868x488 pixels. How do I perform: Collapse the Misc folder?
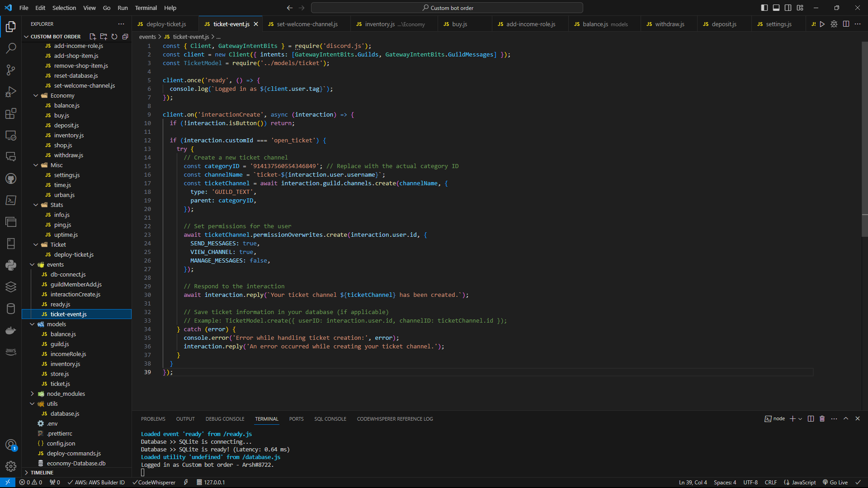[57, 165]
